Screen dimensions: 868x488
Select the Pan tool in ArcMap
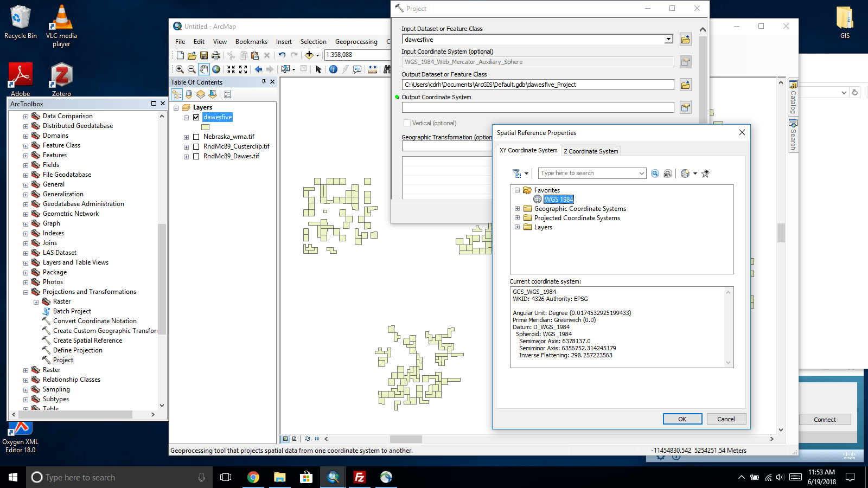(203, 69)
